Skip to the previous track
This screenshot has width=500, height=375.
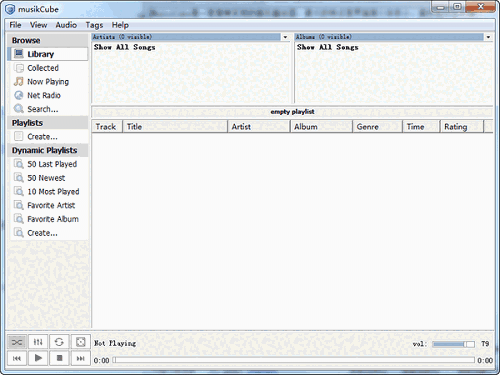[17, 358]
